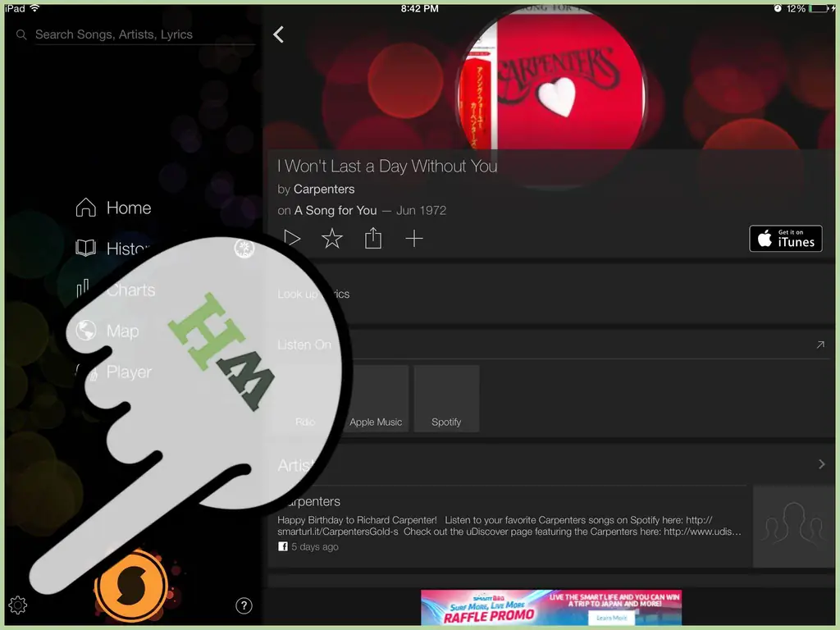The width and height of the screenshot is (840, 630).
Task: Tap the Wi-Fi icon in status bar
Action: (x=34, y=8)
